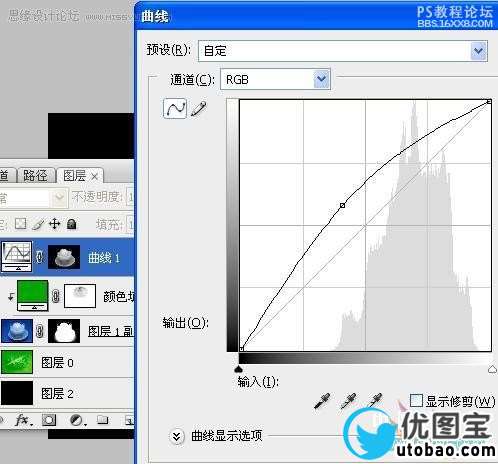Create new adjustment layer icon

78,420
